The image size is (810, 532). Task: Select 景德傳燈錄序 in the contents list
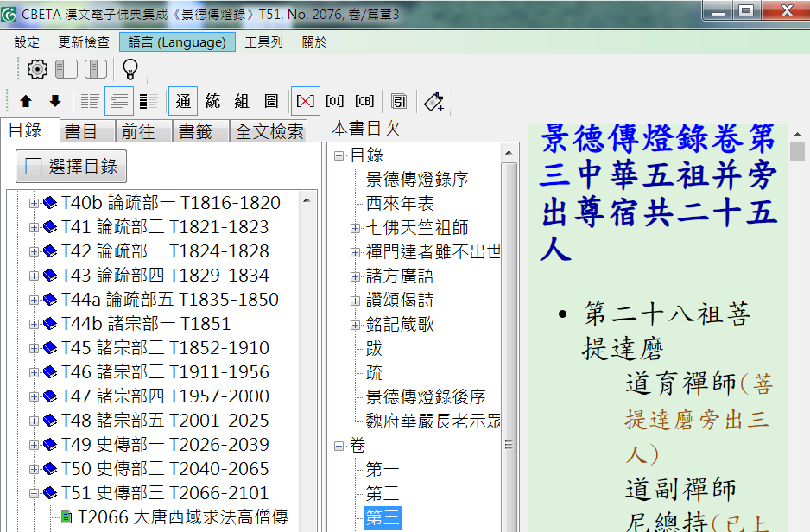(x=417, y=180)
